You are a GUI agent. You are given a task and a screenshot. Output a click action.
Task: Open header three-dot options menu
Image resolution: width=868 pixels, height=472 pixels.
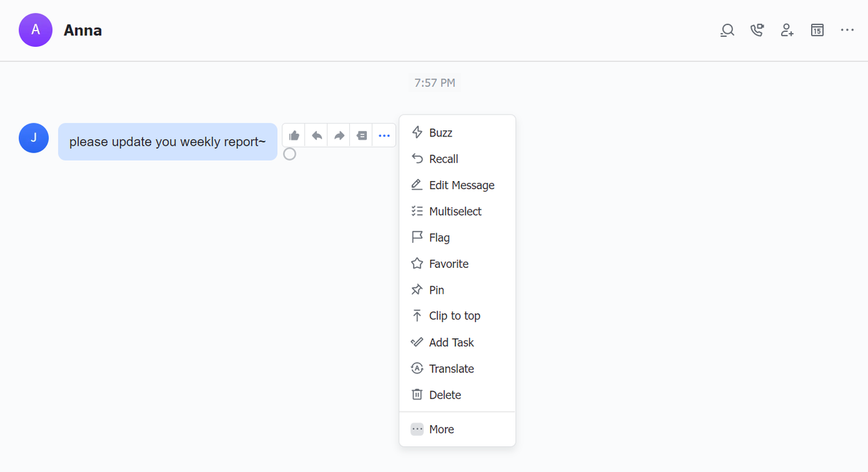[847, 31]
